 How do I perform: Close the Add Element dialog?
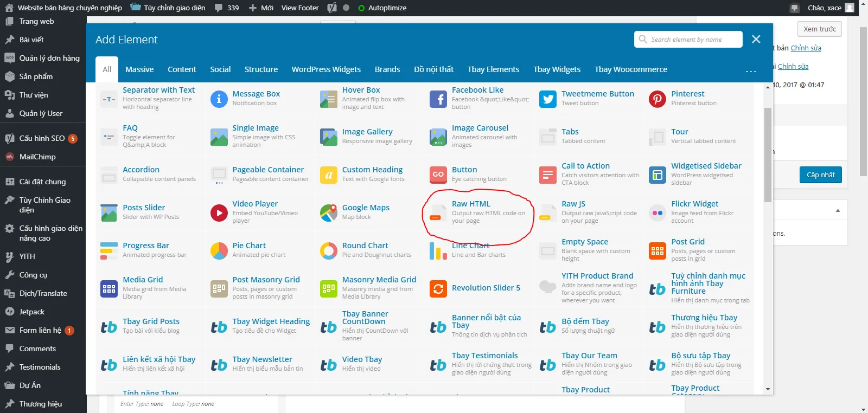click(x=756, y=39)
